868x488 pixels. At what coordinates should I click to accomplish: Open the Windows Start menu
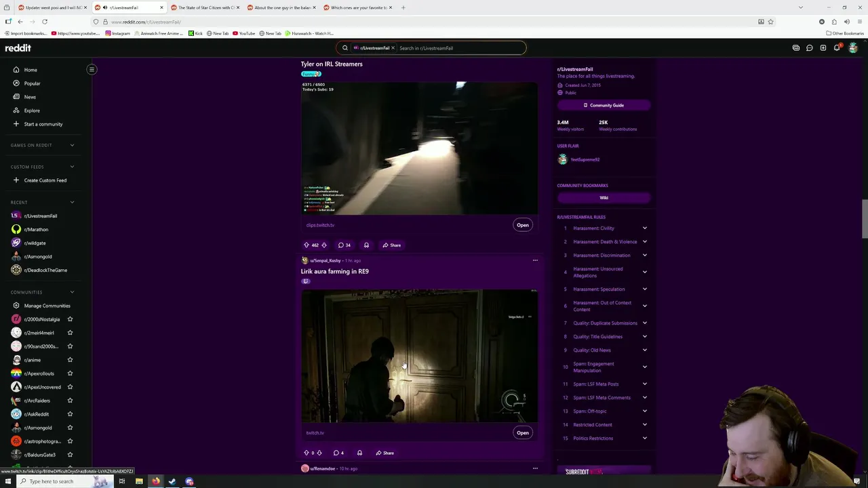tap(8, 481)
